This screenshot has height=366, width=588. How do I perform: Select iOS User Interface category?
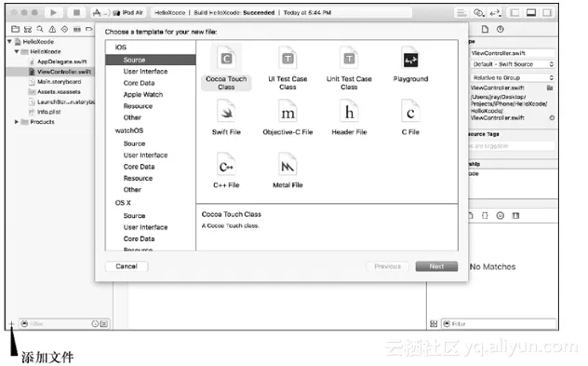click(x=145, y=72)
